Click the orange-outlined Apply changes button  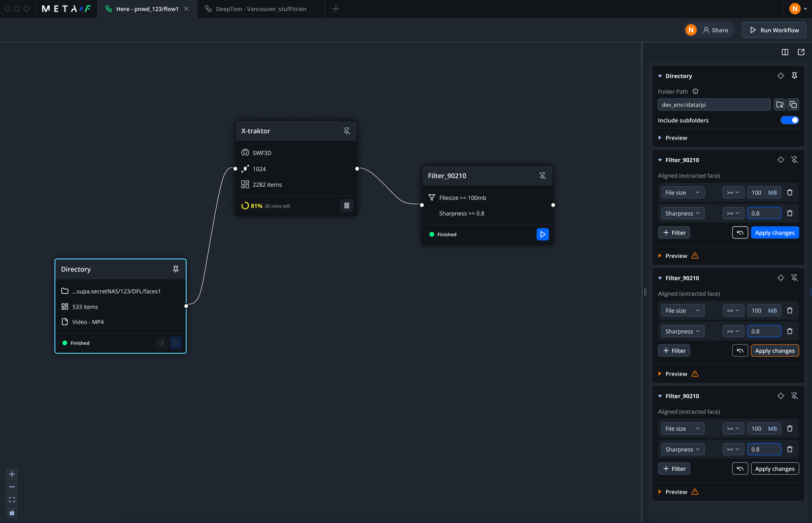coord(775,351)
